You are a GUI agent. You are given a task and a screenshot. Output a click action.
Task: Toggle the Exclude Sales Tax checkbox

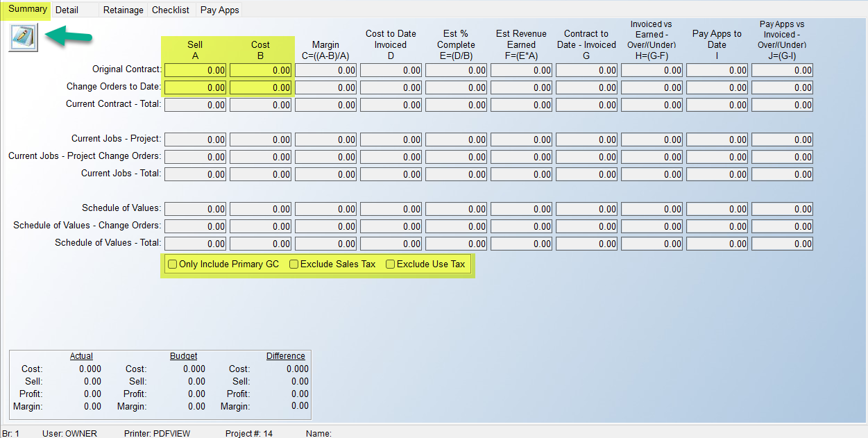[x=294, y=264]
